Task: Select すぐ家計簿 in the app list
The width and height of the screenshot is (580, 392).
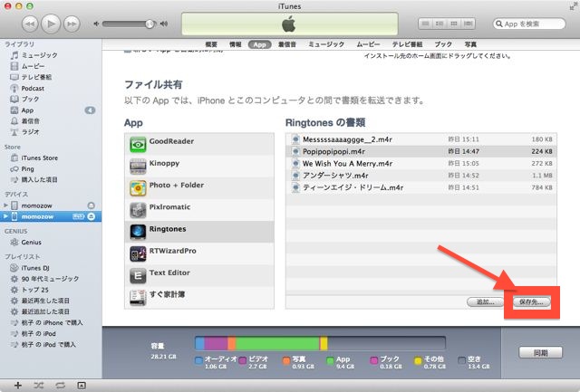Action: (x=199, y=298)
